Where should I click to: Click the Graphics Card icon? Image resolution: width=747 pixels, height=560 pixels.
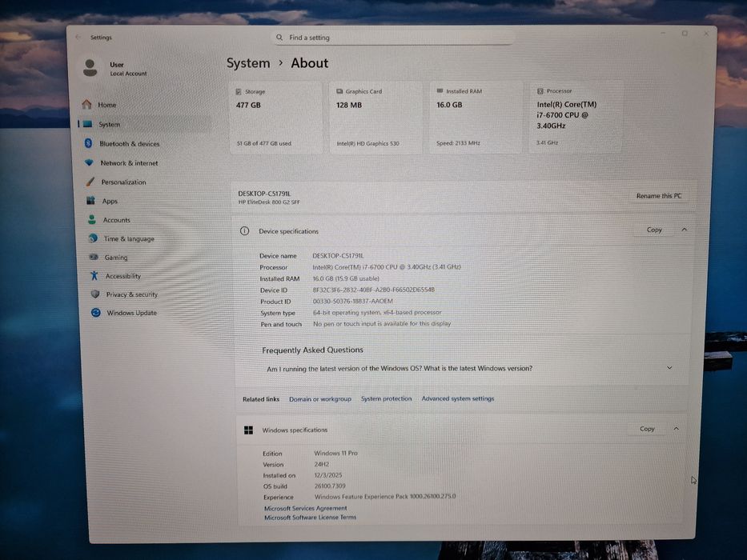click(339, 91)
